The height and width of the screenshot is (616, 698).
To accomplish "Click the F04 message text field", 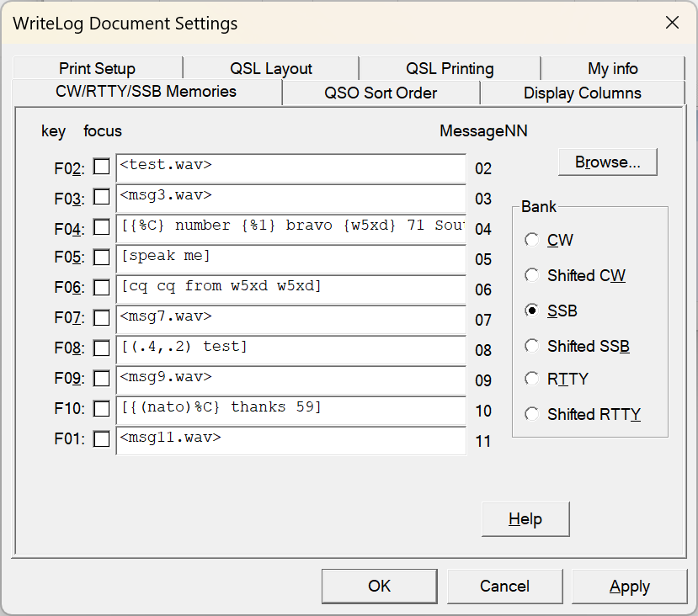I will coord(290,227).
